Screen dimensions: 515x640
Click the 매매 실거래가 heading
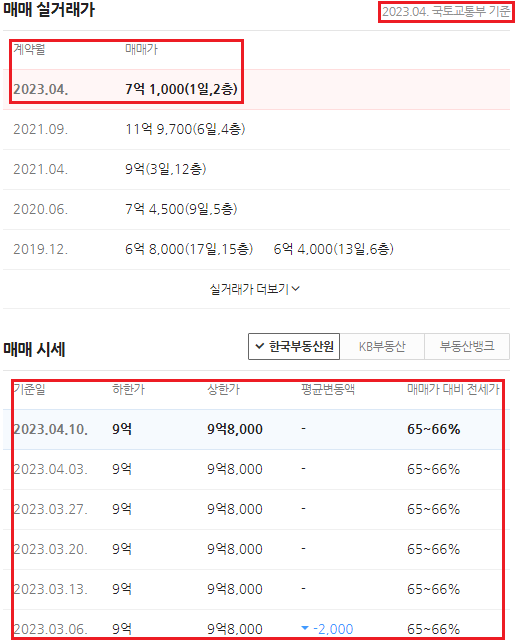49,9
